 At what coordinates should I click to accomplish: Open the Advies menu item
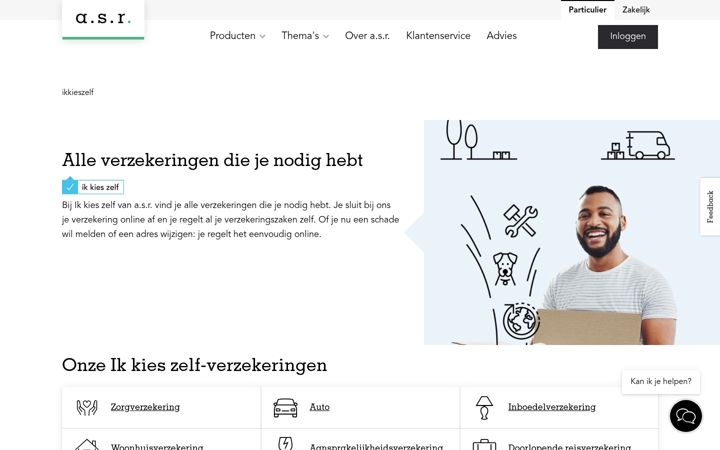tap(501, 36)
